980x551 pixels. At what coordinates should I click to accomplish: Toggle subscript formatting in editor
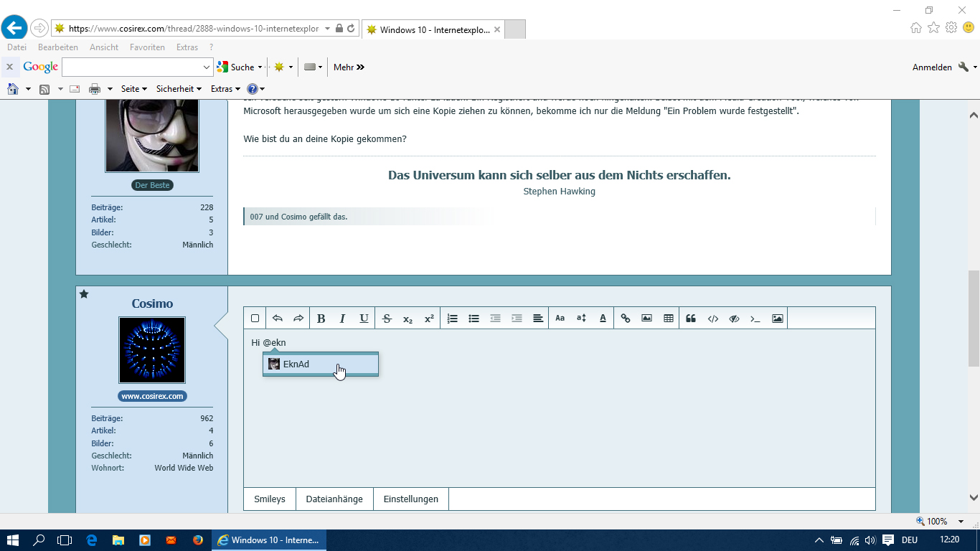[x=407, y=319]
